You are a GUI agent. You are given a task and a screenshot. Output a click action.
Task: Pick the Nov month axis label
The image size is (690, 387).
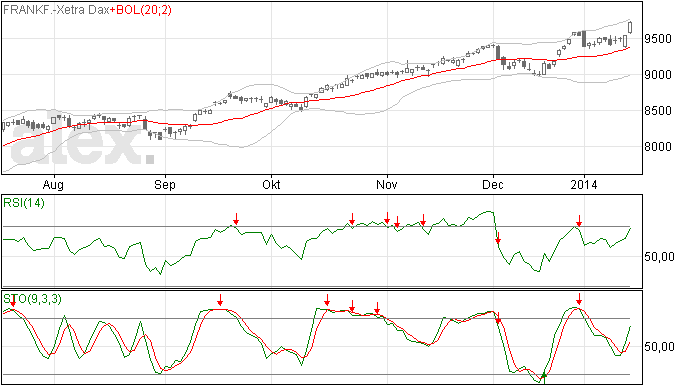387,185
